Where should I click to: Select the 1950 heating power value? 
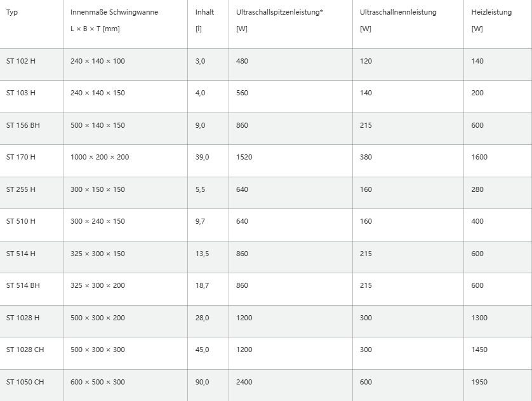479,382
